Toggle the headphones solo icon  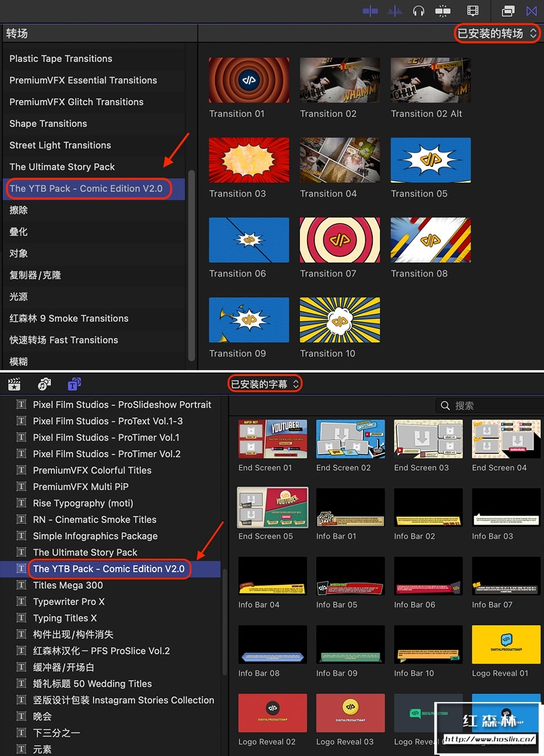click(419, 11)
